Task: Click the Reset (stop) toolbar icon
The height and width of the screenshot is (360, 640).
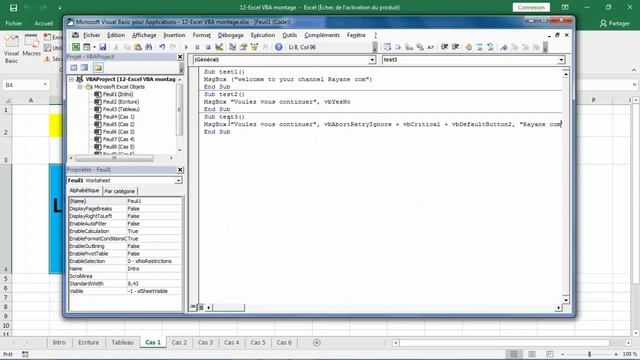Action: [208, 47]
